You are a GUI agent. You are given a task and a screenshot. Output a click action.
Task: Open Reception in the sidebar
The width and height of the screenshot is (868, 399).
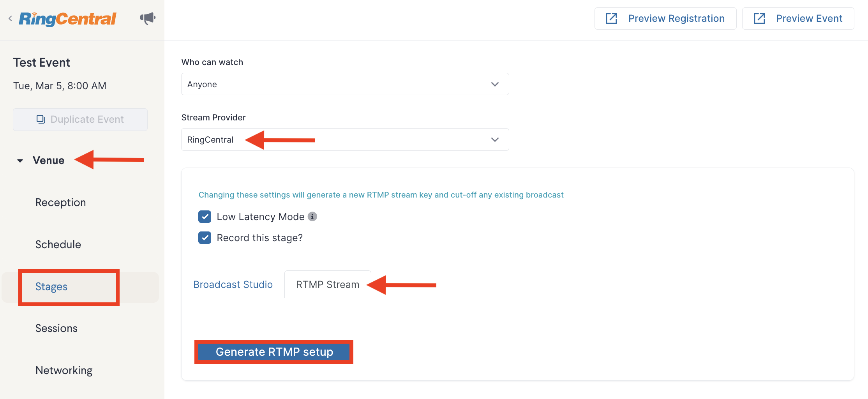coord(61,202)
